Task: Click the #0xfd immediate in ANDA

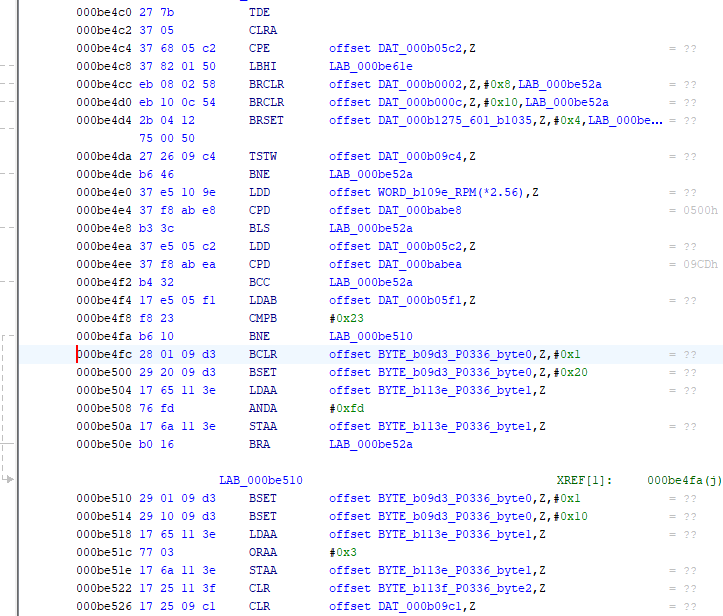Action: 344,408
